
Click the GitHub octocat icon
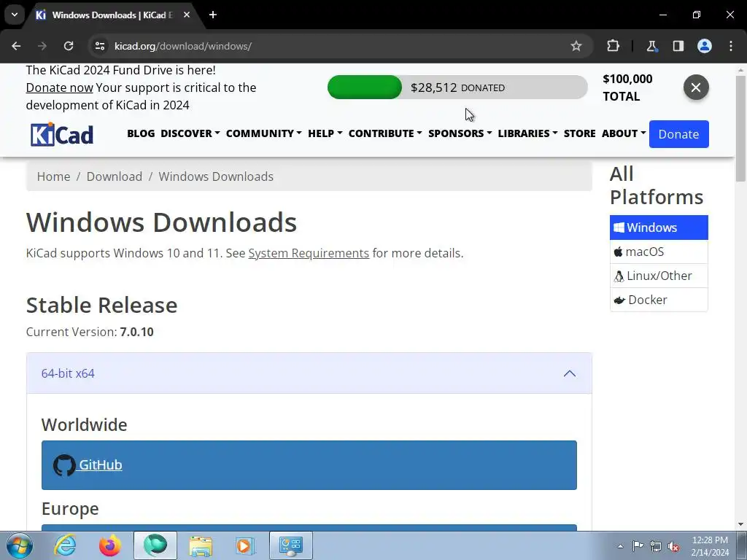64,465
